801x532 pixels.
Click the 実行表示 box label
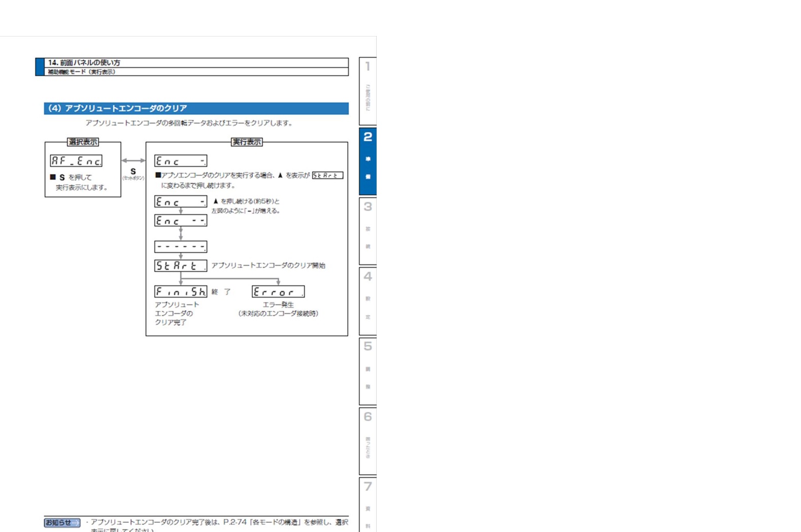[x=247, y=142]
